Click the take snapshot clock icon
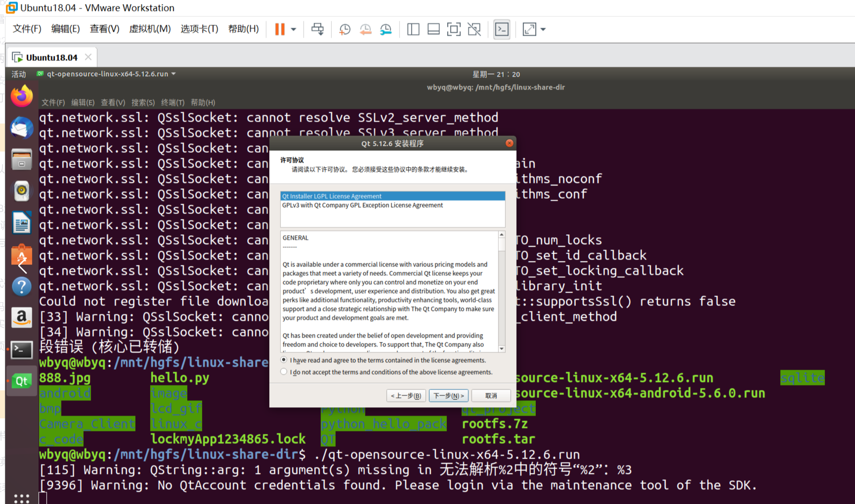 click(x=344, y=29)
